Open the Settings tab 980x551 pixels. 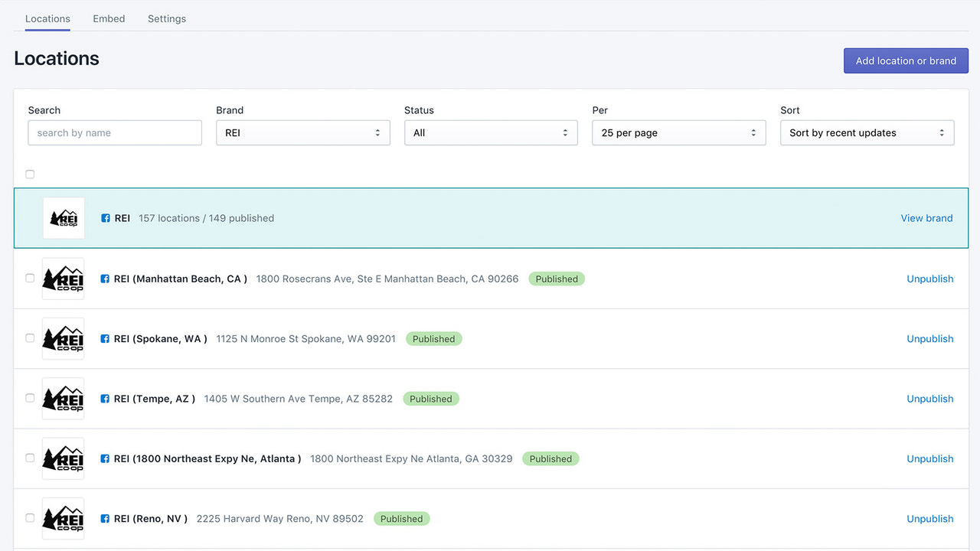(166, 18)
